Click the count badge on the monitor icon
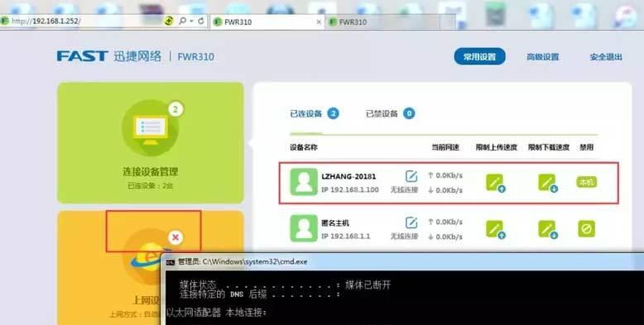 (175, 109)
